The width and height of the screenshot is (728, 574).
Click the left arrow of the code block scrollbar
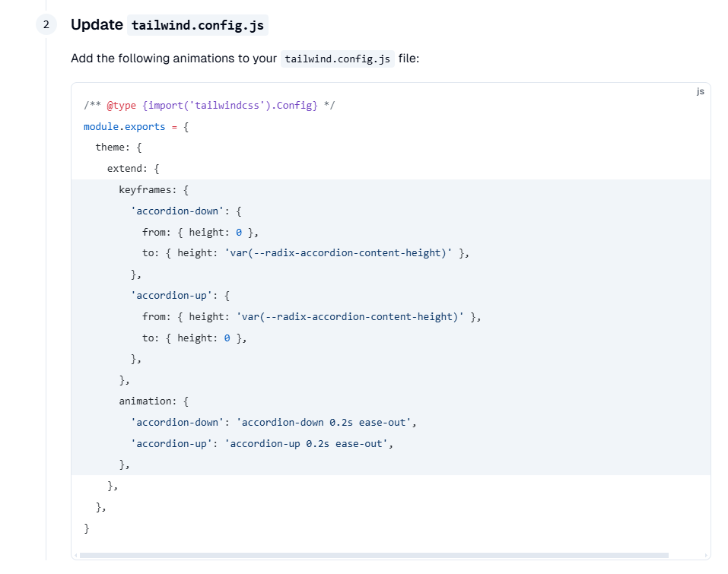pyautogui.click(x=76, y=555)
